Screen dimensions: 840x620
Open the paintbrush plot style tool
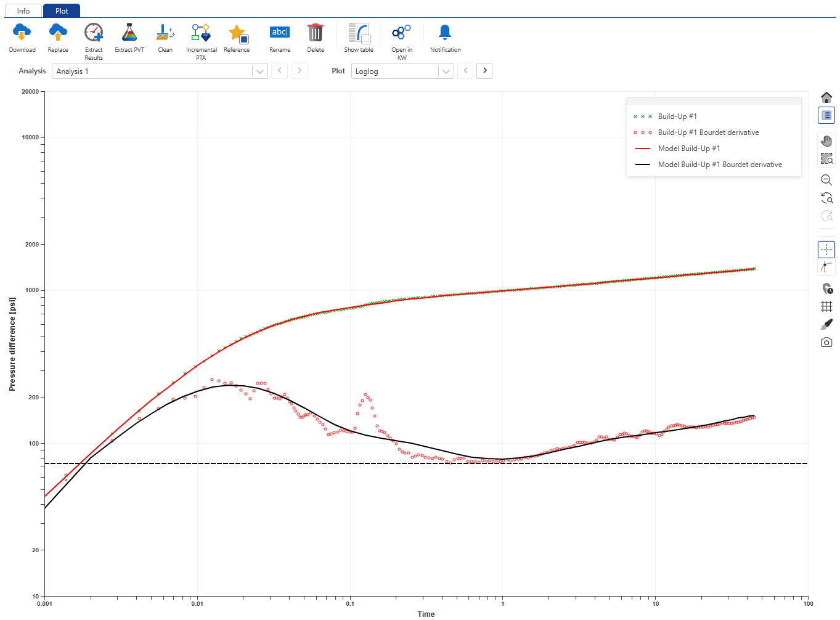826,324
